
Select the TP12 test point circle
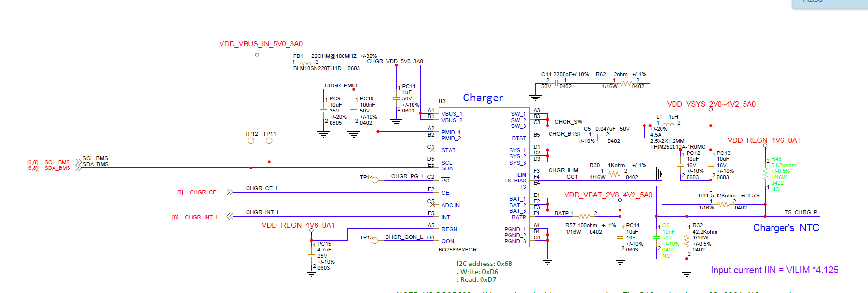[251, 141]
